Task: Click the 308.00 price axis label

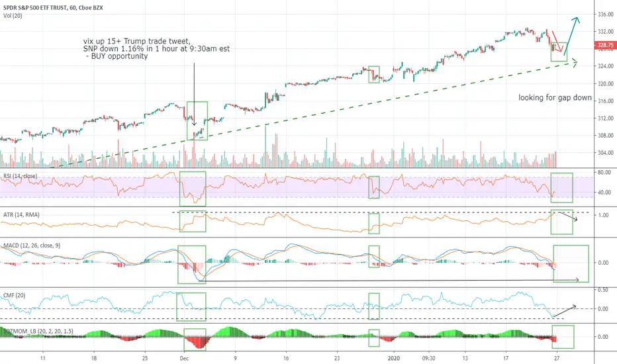Action: (606, 136)
